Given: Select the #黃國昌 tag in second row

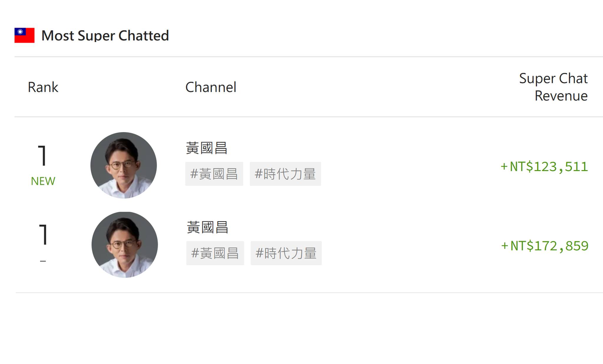Looking at the screenshot, I should click(x=215, y=253).
